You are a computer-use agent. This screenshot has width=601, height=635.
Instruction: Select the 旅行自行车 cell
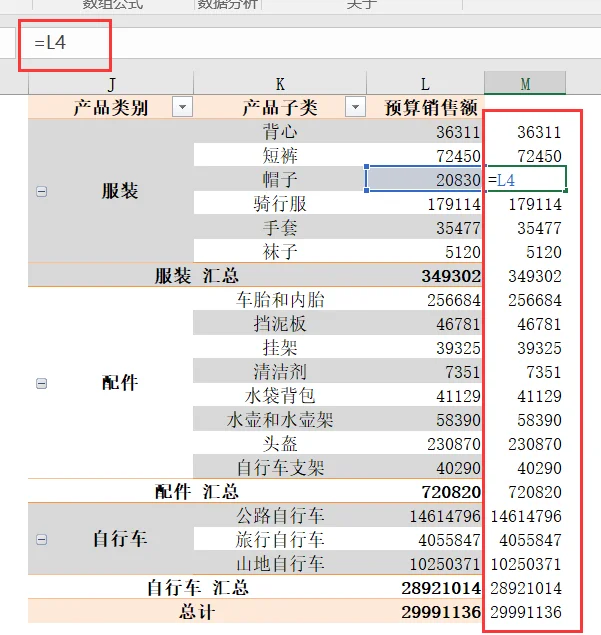tap(280, 539)
